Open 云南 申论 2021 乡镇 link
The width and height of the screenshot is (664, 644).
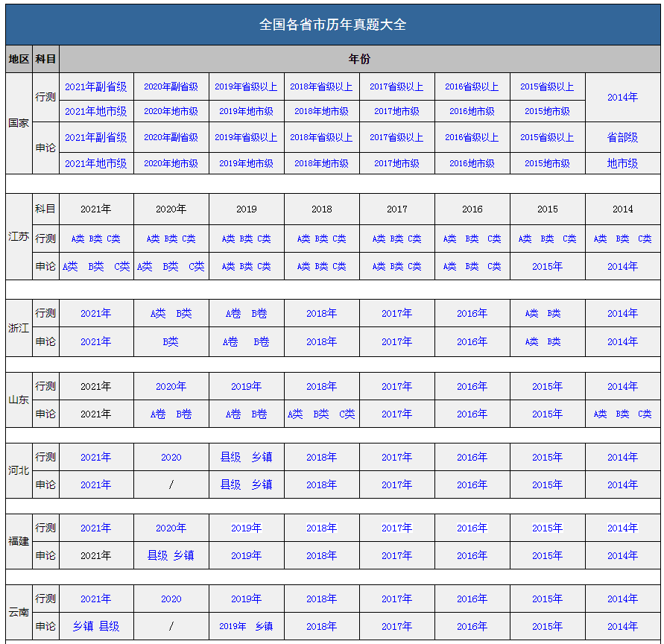[83, 626]
